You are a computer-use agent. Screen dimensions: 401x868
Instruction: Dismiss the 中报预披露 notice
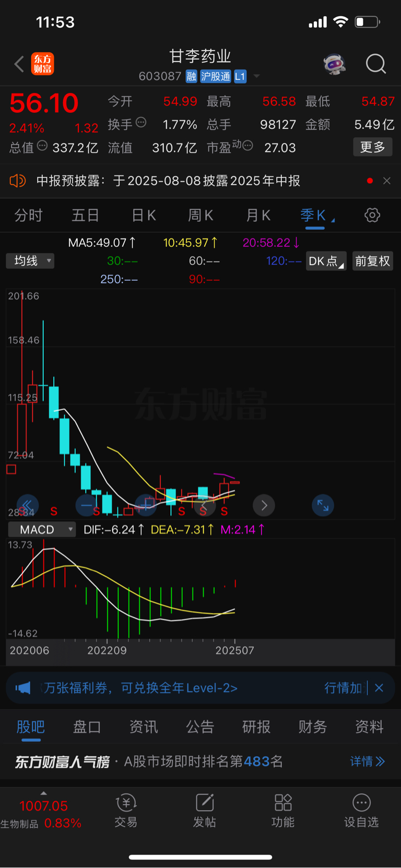387,181
